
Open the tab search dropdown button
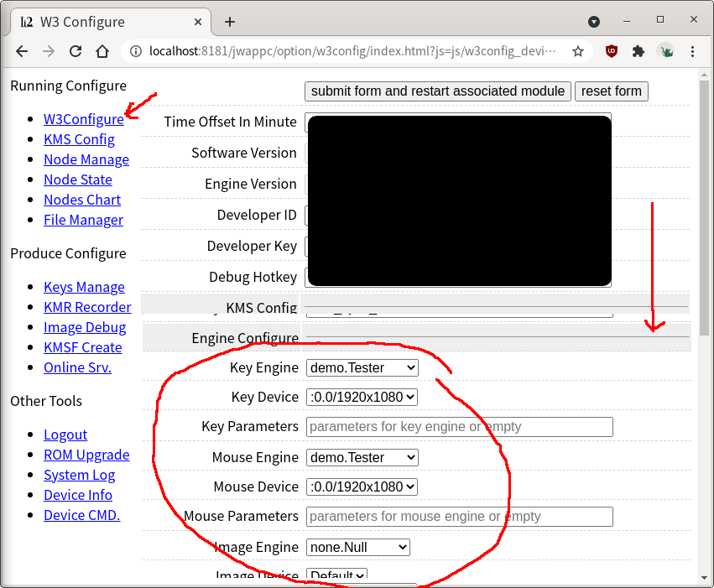pos(594,22)
